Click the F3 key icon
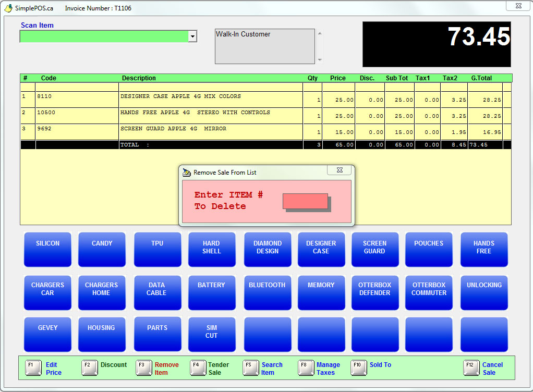Screen dimensions: 533x392 coord(144,368)
